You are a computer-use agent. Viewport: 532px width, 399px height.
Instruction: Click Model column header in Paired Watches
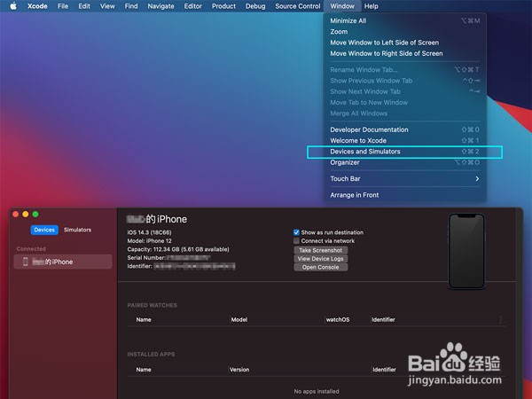click(x=239, y=319)
